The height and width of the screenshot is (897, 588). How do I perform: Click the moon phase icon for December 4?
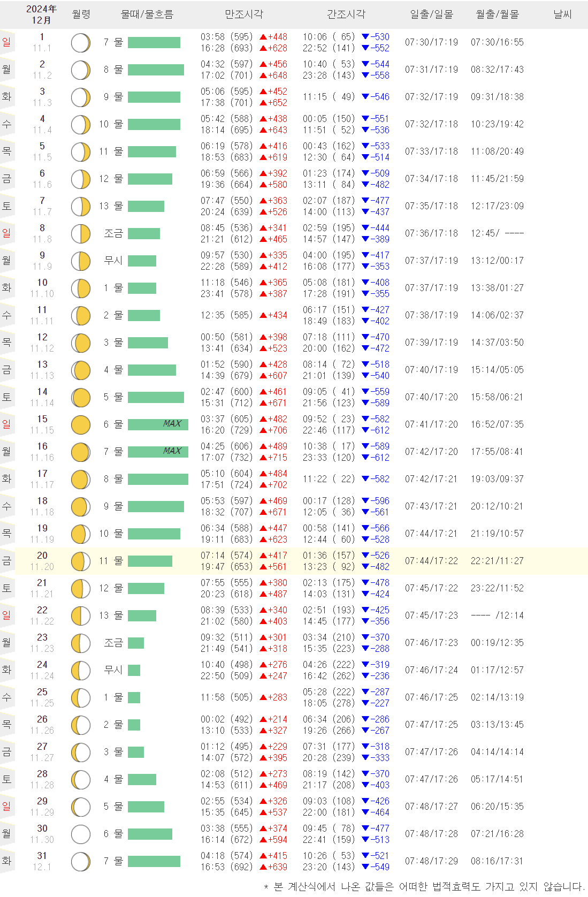click(x=81, y=125)
